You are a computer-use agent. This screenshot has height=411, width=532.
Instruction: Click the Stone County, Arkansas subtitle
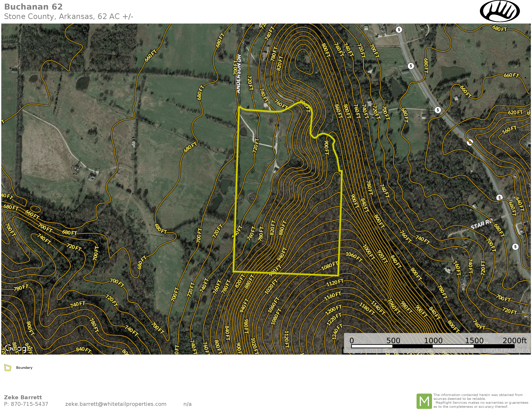coord(68,17)
